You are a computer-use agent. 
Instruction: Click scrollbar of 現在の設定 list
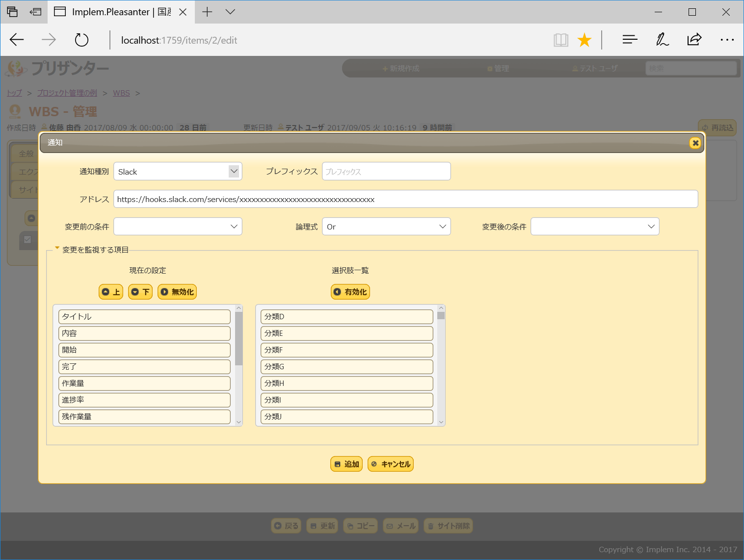[239, 338]
